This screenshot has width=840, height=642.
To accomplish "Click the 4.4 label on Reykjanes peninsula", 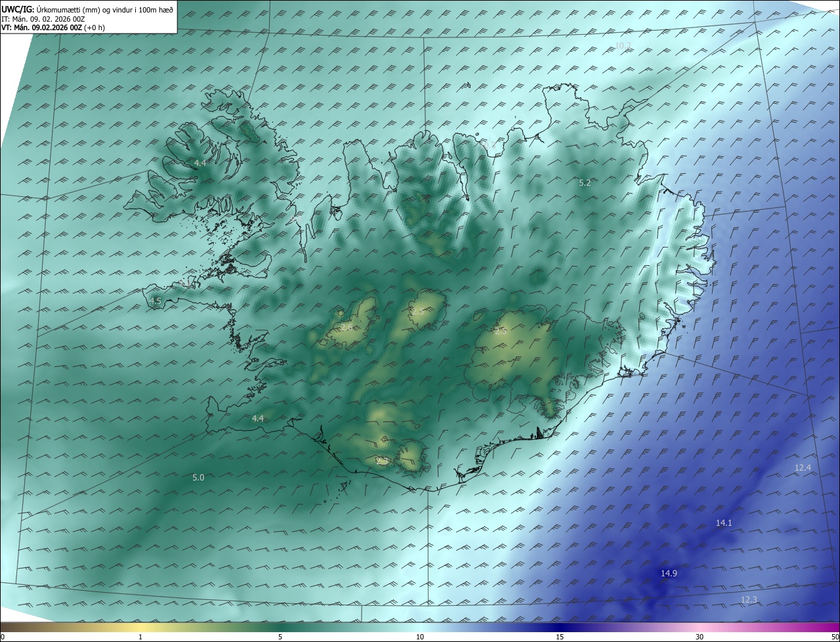I will [x=258, y=418].
